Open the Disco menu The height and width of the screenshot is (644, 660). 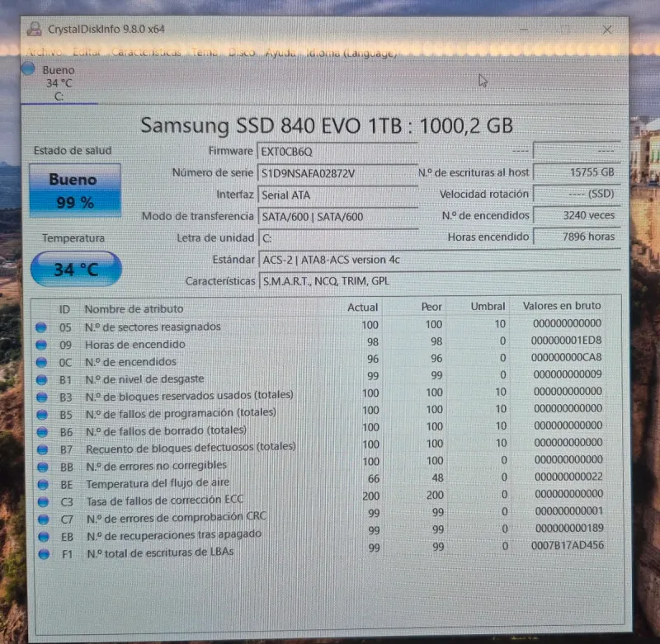[x=242, y=52]
